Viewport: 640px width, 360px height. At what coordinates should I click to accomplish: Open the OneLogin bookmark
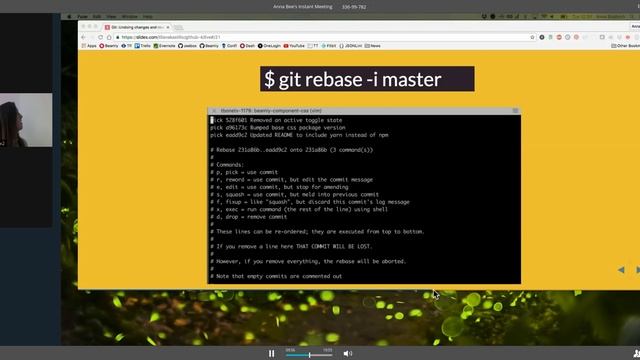[x=269, y=46]
